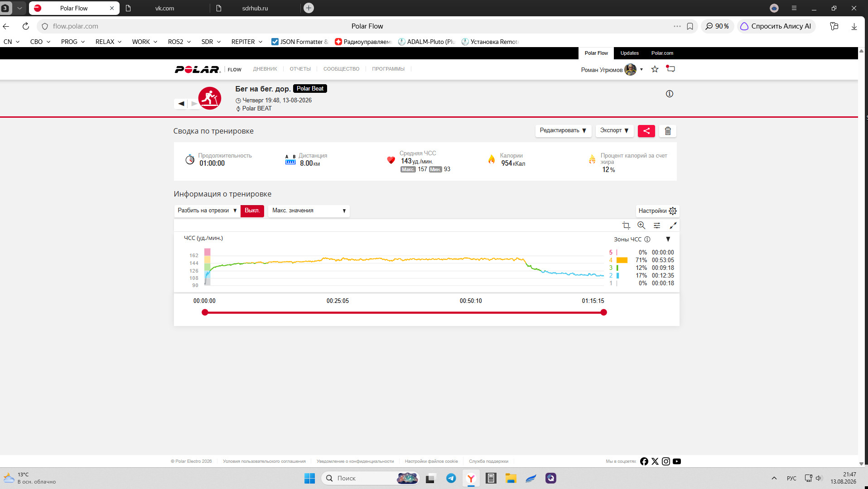Open Facebook social link in footer
This screenshot has height=489, width=868.
point(644,461)
